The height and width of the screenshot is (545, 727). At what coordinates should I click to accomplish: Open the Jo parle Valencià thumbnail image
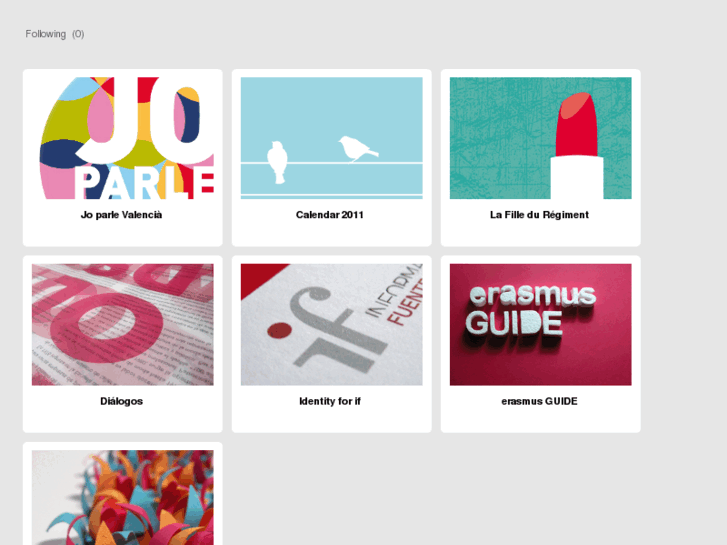point(122,138)
